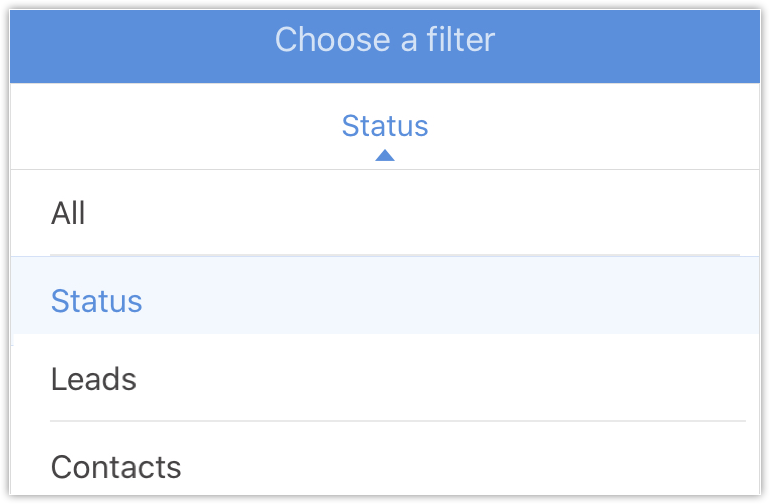Image resolution: width=770 pixels, height=504 pixels.
Task: Tap the All row at the list top
Action: pos(68,213)
